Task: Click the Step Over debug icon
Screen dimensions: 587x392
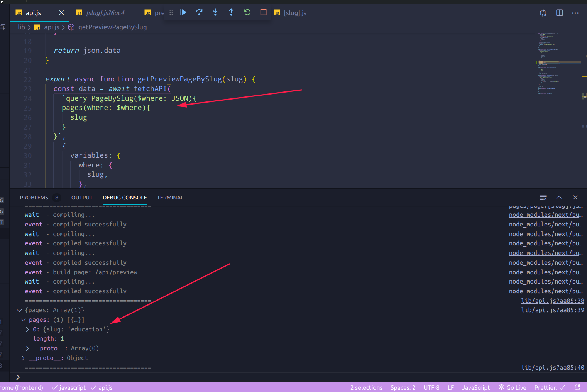Action: 199,12
